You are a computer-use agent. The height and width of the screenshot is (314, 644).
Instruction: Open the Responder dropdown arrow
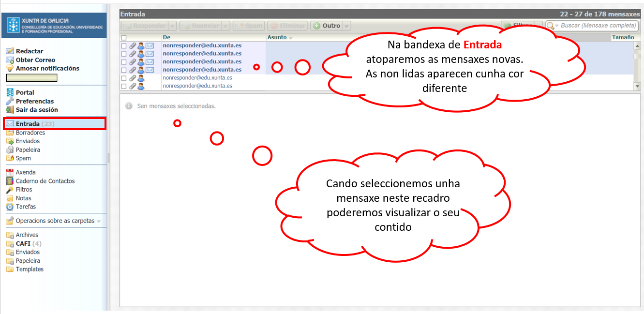pos(172,26)
